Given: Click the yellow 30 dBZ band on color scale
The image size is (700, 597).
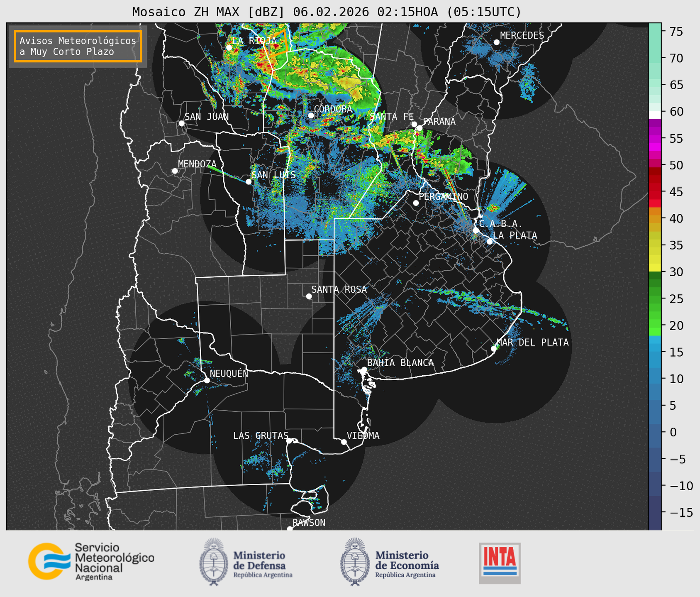Looking at the screenshot, I should 655,268.
